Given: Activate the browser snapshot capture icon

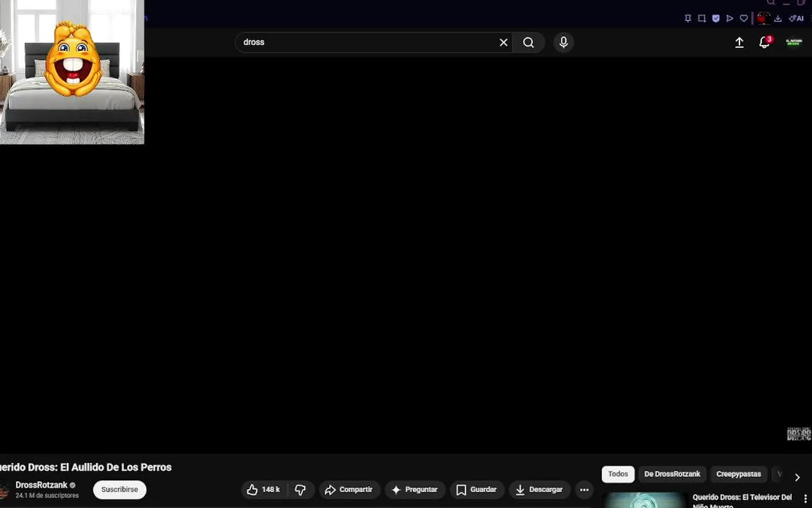Looking at the screenshot, I should pyautogui.click(x=702, y=18).
